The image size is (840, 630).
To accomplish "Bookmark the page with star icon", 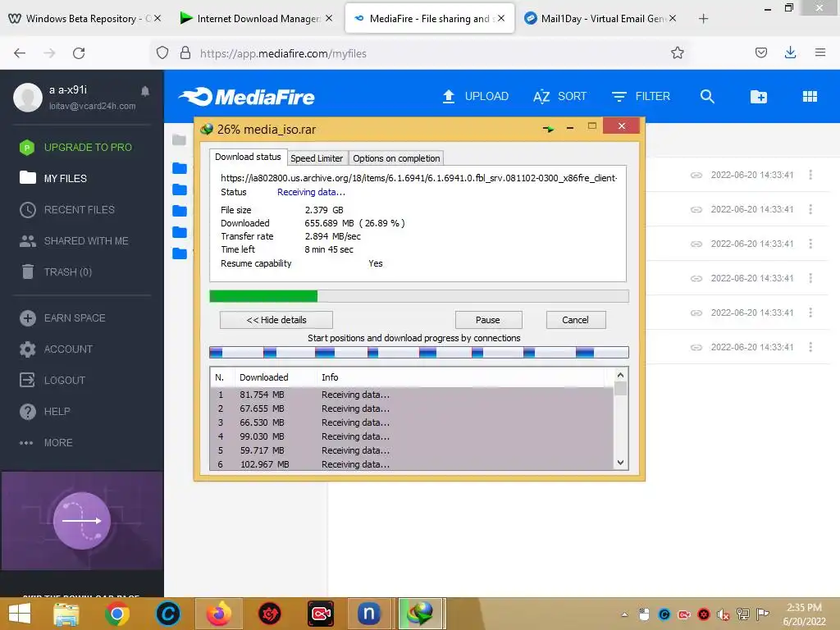I will pyautogui.click(x=677, y=52).
